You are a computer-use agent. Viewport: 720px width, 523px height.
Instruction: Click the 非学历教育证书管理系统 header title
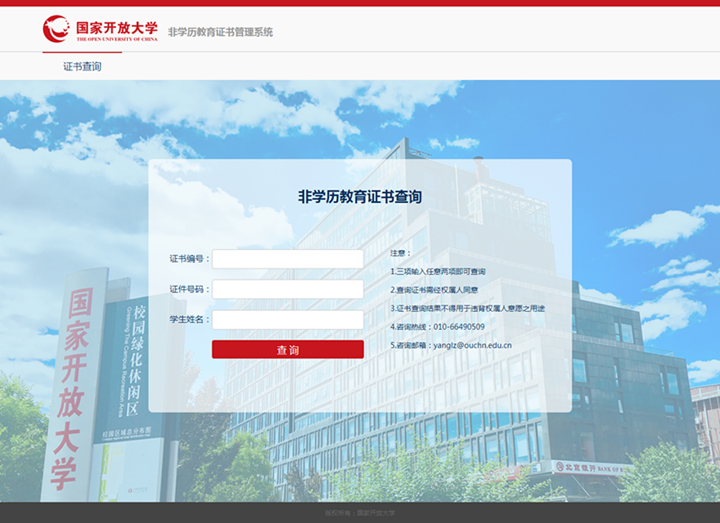220,32
